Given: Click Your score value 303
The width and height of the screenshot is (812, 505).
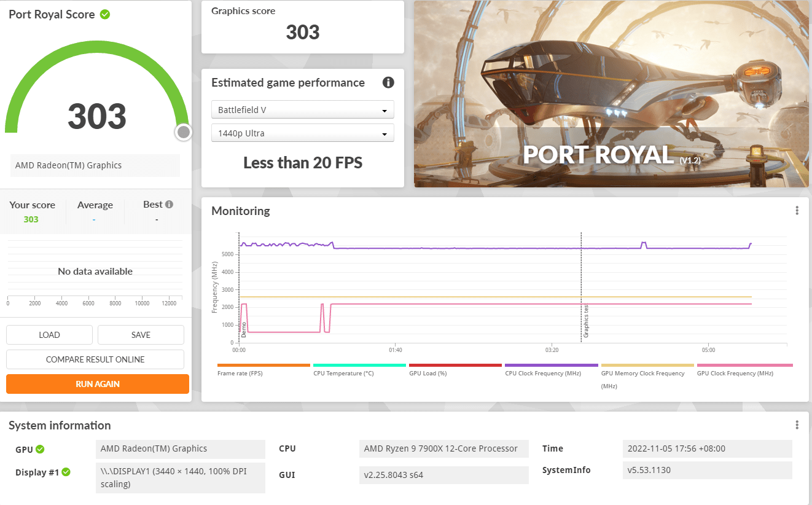Looking at the screenshot, I should pos(31,219).
